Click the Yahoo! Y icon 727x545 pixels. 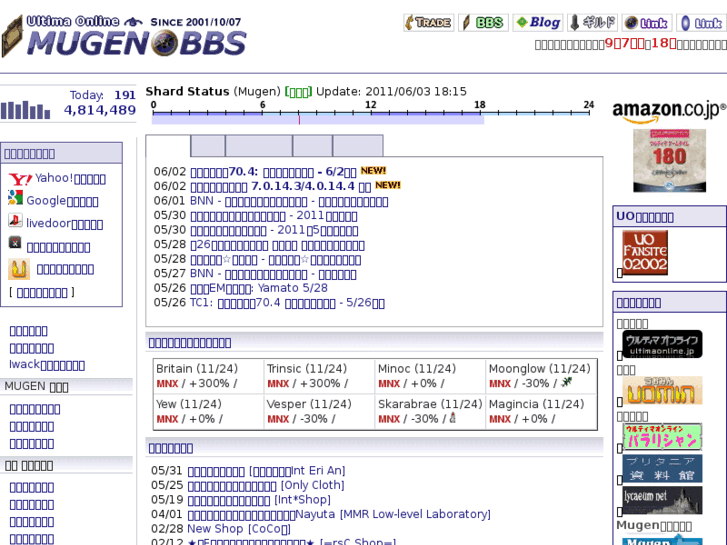pos(20,179)
